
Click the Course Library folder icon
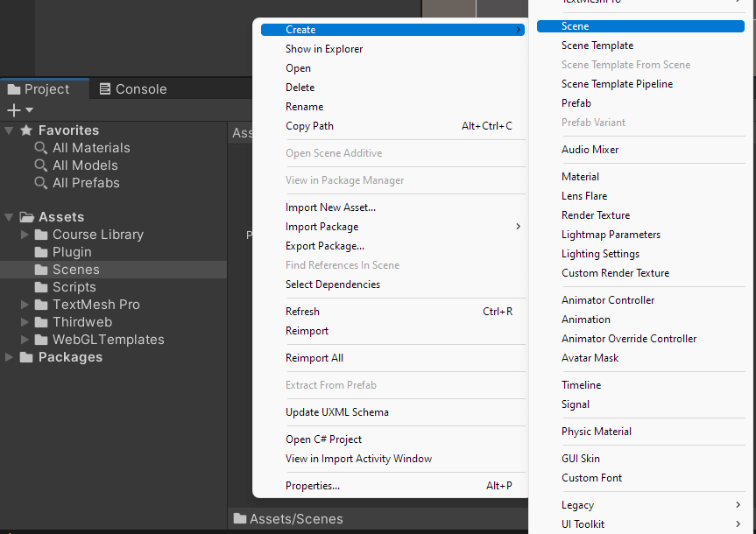[41, 235]
